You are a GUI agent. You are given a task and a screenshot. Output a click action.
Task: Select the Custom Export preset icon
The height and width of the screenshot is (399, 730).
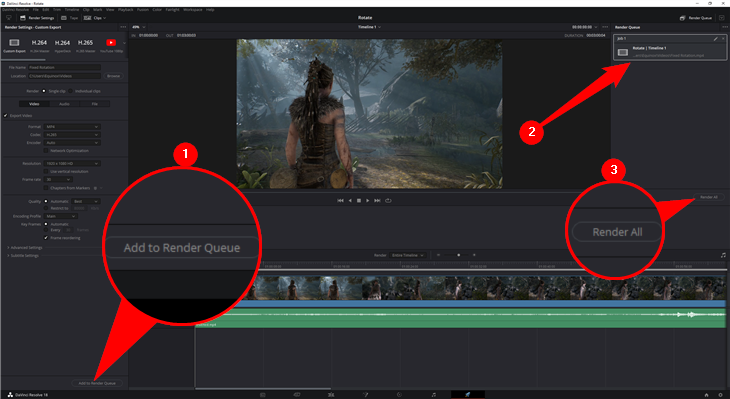(14, 42)
